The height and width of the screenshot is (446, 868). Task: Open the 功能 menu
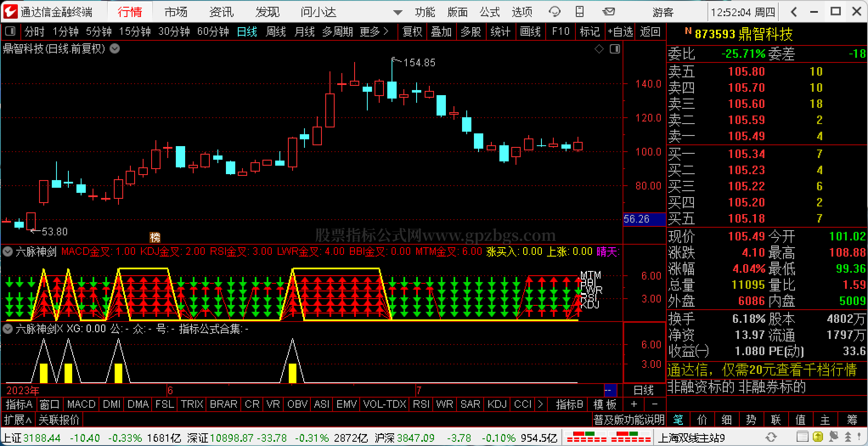(425, 12)
